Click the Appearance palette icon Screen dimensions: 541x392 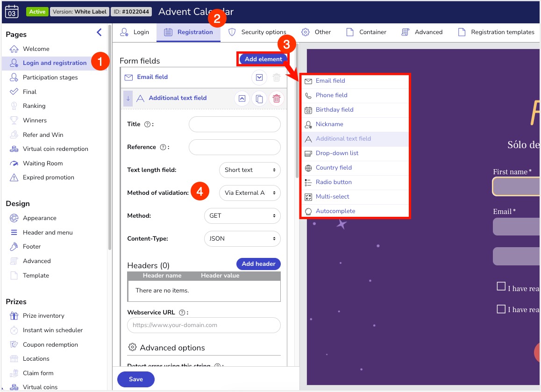click(14, 219)
